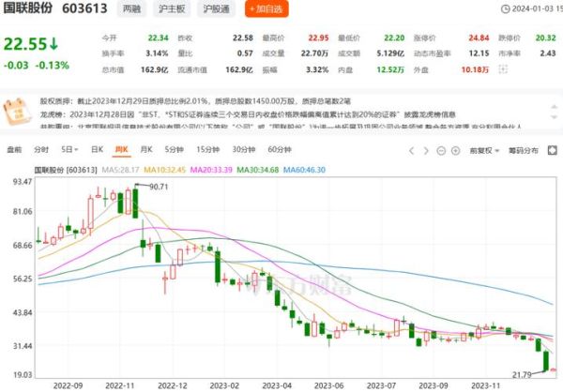The image size is (563, 392).
Task: Click the 两融 tag button
Action: point(131,8)
